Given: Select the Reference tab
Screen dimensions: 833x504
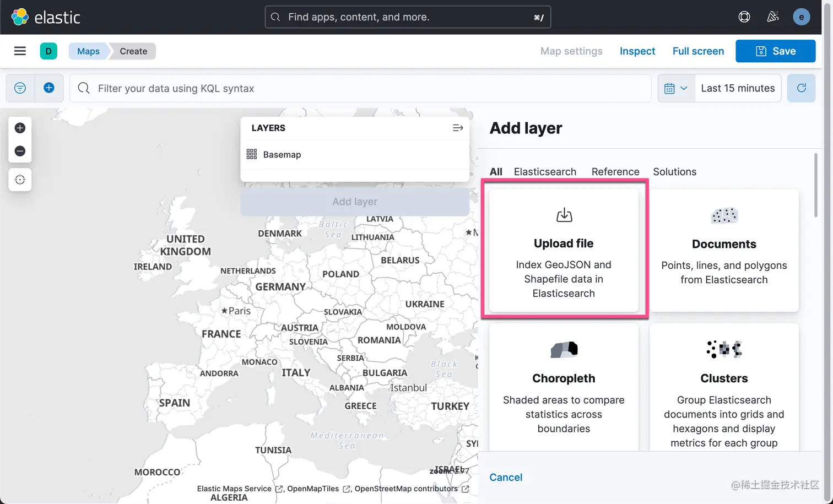Looking at the screenshot, I should (x=615, y=172).
